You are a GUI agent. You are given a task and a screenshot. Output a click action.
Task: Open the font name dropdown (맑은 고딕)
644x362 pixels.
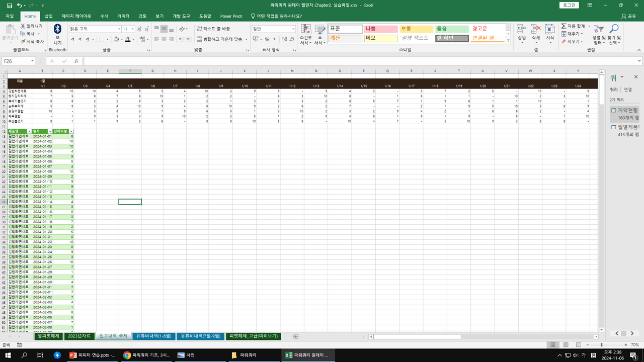click(x=119, y=29)
